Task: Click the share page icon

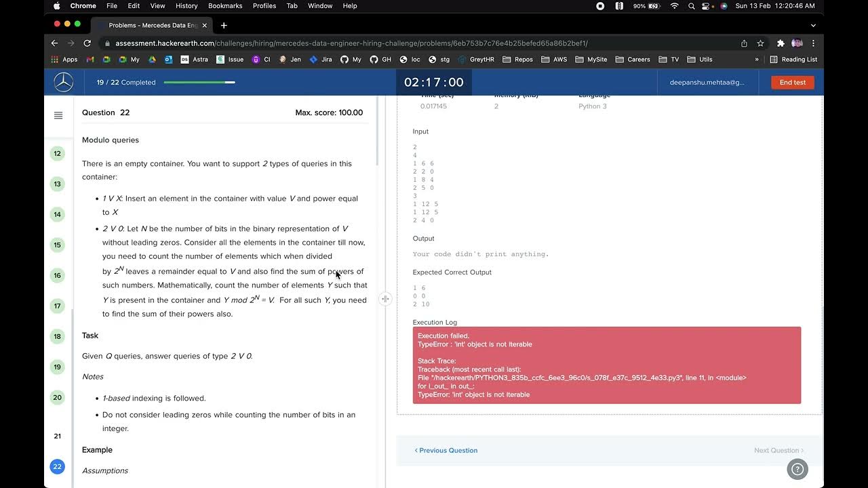Action: coord(744,43)
